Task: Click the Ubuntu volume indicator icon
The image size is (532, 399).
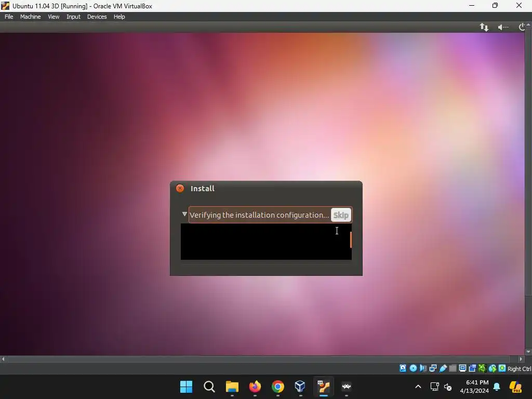Action: coord(503,27)
